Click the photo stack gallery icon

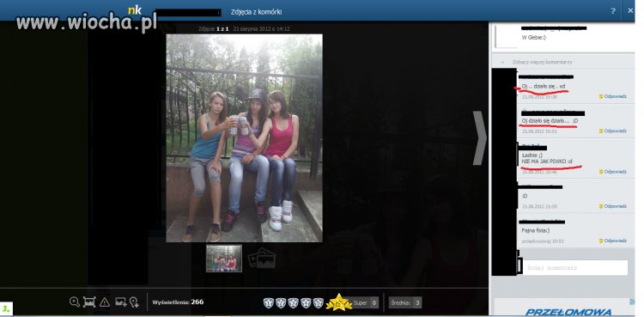pos(262,258)
